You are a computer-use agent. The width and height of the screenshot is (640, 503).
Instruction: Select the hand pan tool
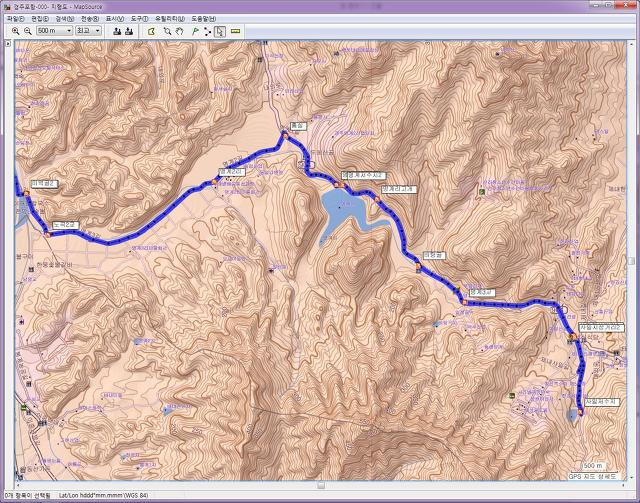pos(179,31)
